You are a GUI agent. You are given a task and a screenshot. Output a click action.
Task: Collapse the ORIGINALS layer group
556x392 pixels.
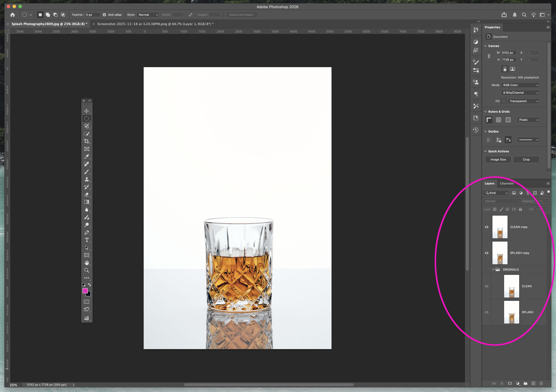(493, 269)
